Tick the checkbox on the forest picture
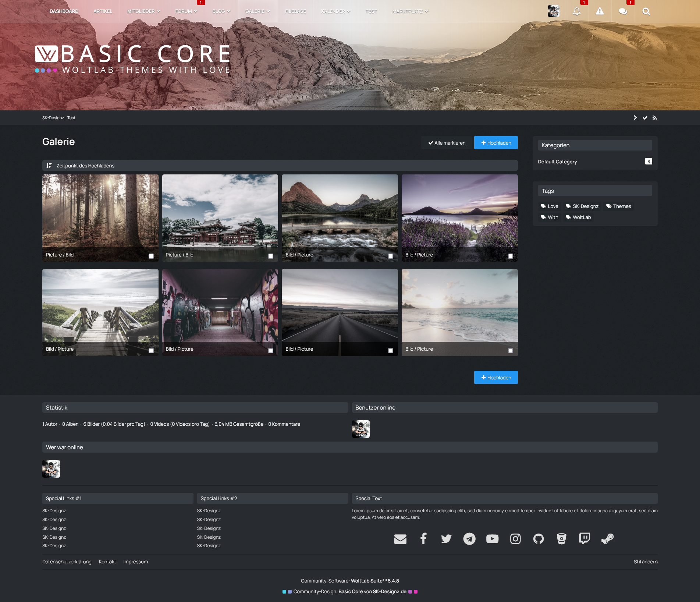The height and width of the screenshot is (602, 700). [x=151, y=256]
